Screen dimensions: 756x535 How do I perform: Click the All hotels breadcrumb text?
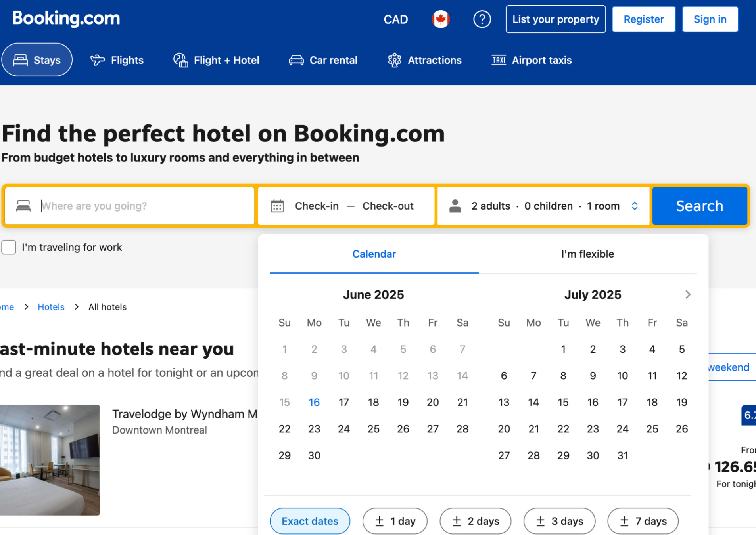pos(107,307)
